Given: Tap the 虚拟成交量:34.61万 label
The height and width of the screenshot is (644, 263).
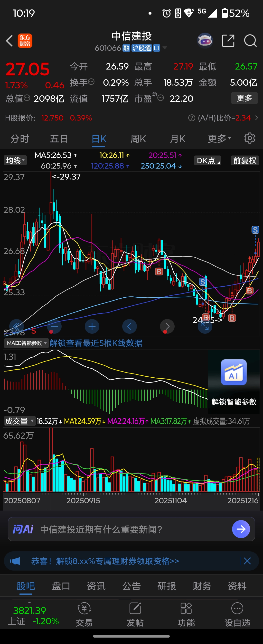Looking at the screenshot, I should pyautogui.click(x=222, y=421).
